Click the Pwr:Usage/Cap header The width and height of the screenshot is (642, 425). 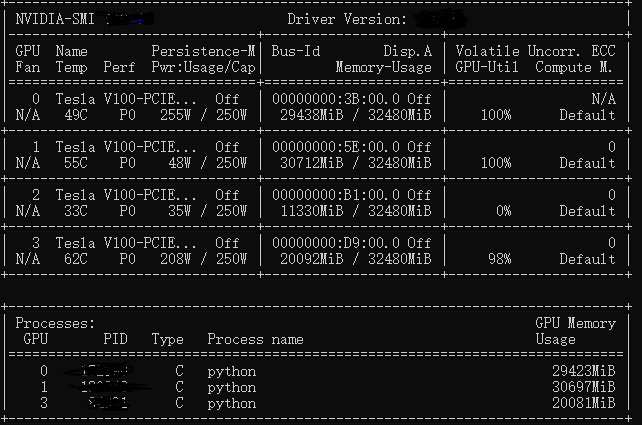coord(203,67)
